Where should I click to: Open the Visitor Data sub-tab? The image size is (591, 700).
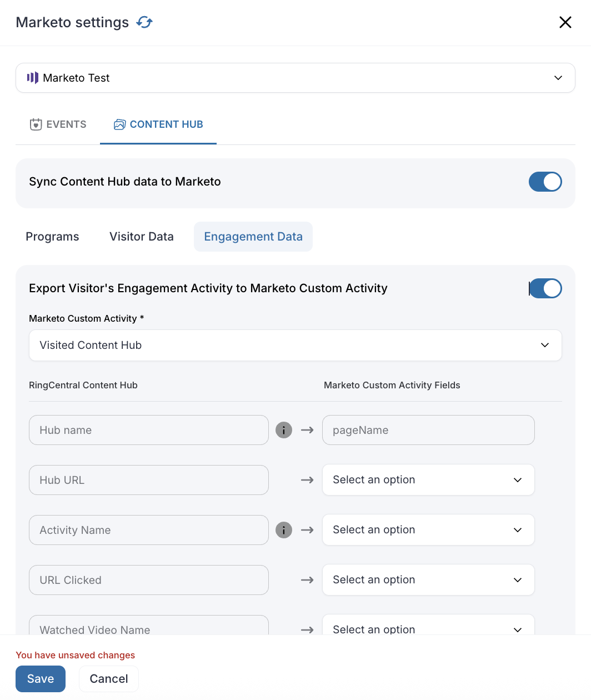[142, 237]
